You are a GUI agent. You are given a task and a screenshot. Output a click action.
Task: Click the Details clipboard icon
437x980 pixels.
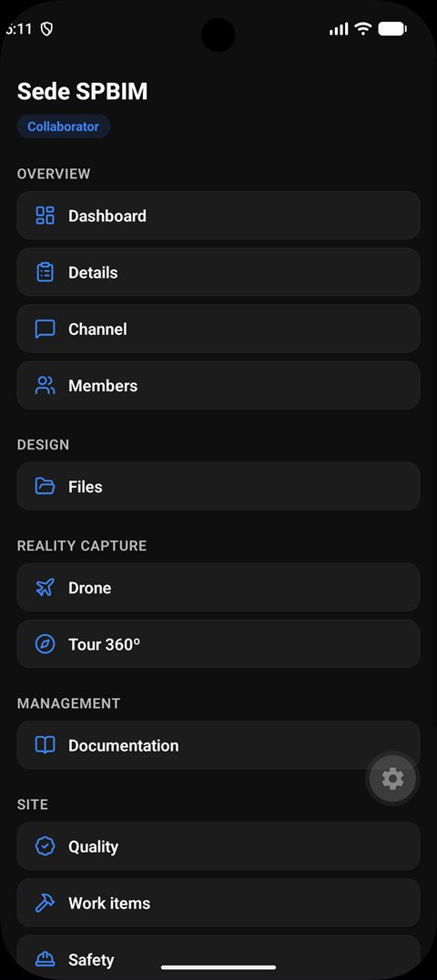tap(45, 272)
